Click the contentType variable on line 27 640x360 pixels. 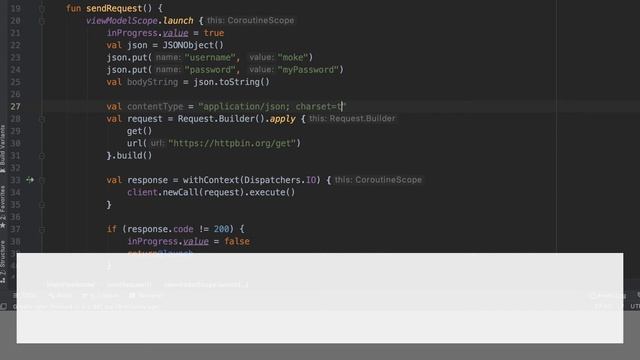point(155,107)
